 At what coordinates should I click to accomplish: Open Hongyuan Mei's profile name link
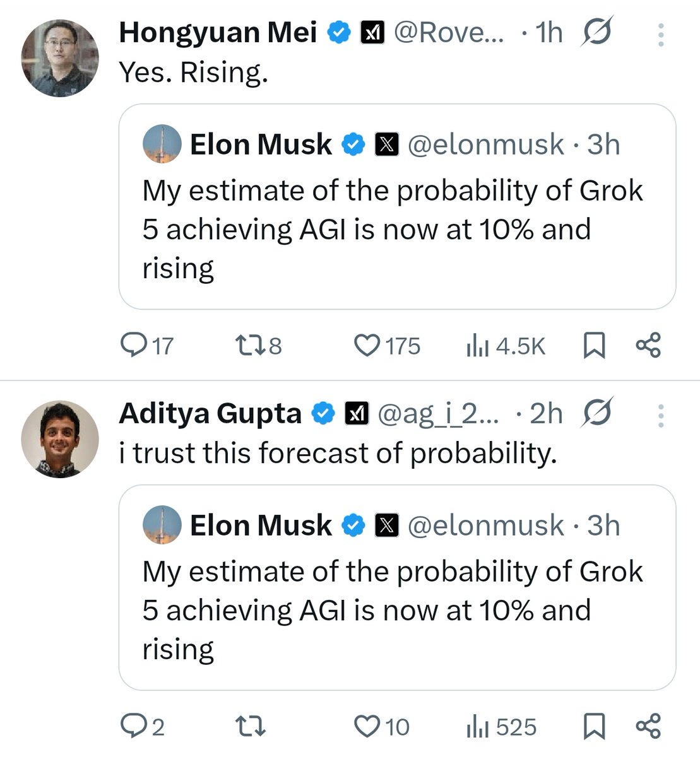[x=218, y=33]
